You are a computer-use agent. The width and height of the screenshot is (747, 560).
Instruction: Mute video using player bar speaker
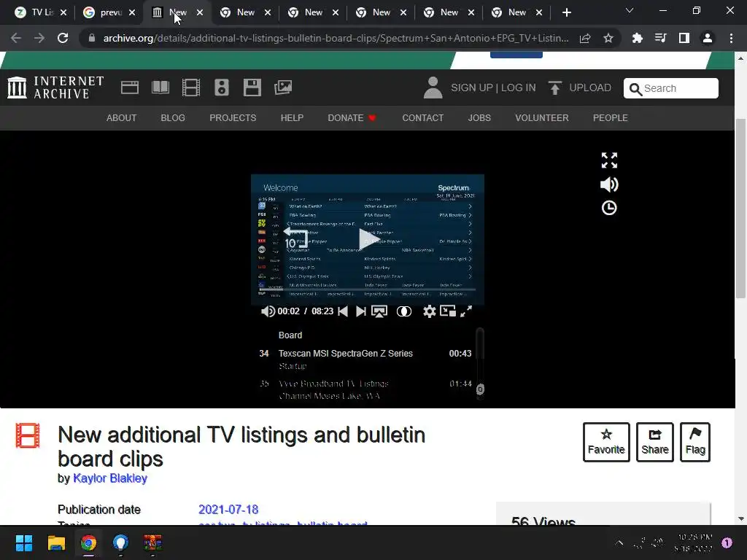[268, 311]
